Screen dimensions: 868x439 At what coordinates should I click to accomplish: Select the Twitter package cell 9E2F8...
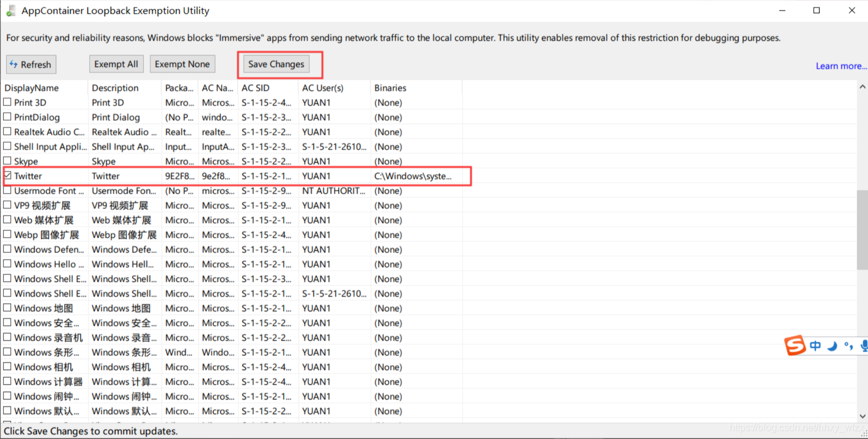pyautogui.click(x=180, y=176)
